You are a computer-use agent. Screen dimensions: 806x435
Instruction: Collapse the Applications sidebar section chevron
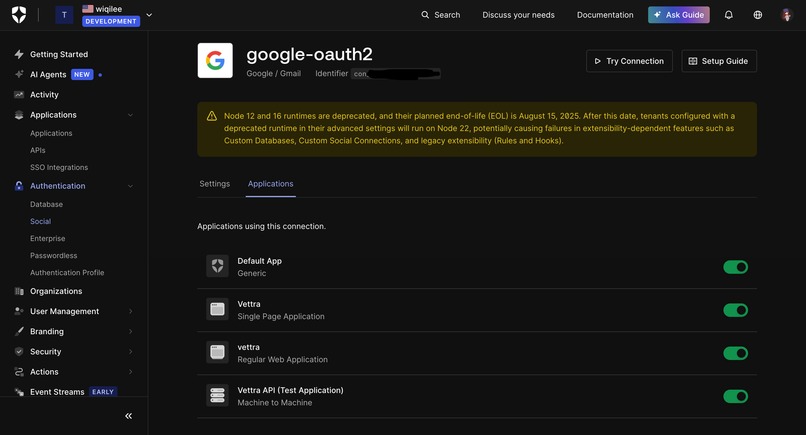tap(131, 115)
